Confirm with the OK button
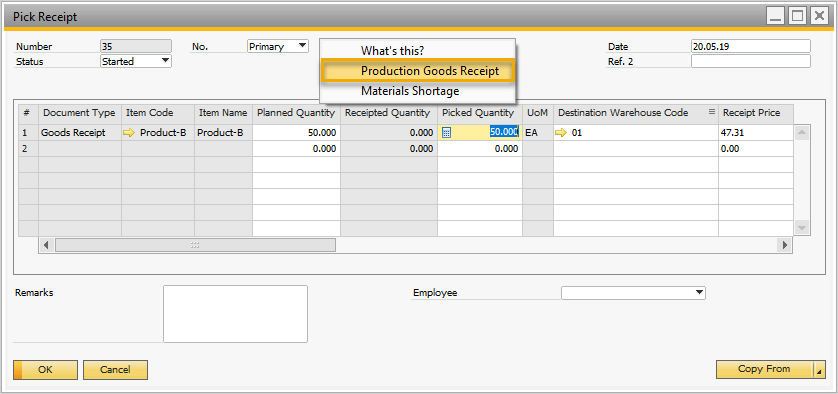This screenshot has width=838, height=394. 45,369
